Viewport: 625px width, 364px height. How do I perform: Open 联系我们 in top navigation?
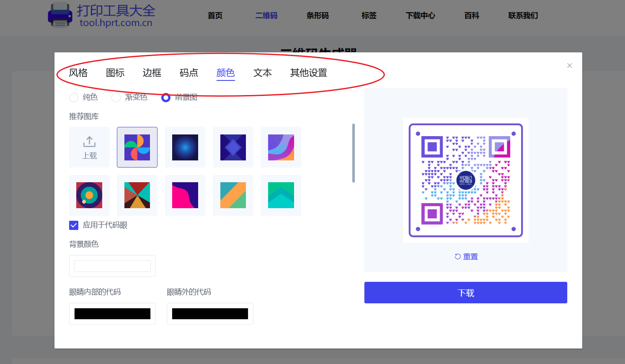[523, 15]
